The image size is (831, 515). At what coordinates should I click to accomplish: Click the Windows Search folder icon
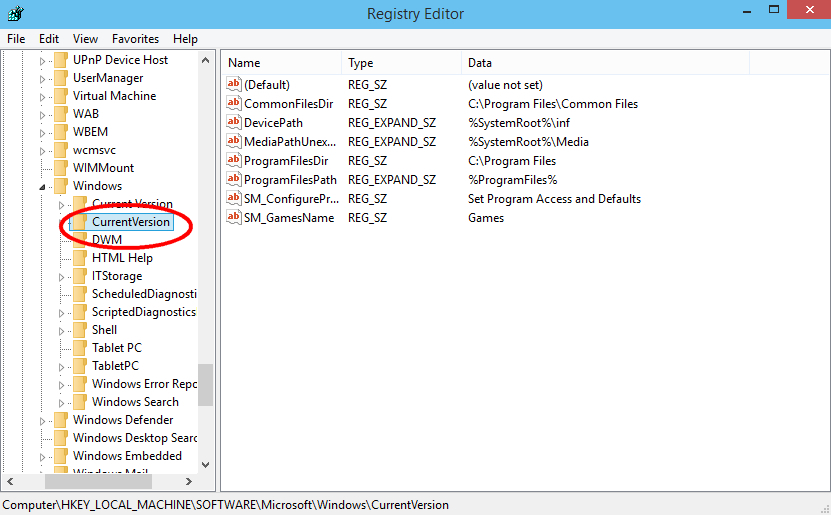point(80,402)
